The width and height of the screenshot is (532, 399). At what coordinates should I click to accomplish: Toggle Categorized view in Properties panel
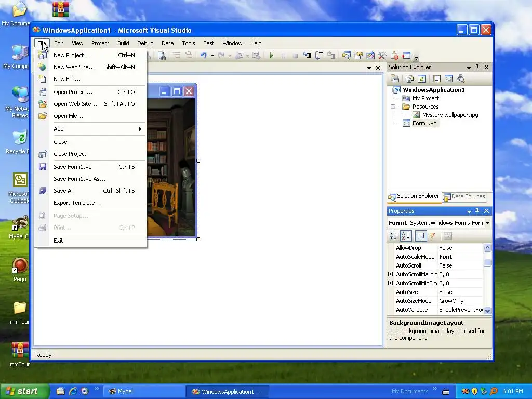[x=394, y=236]
